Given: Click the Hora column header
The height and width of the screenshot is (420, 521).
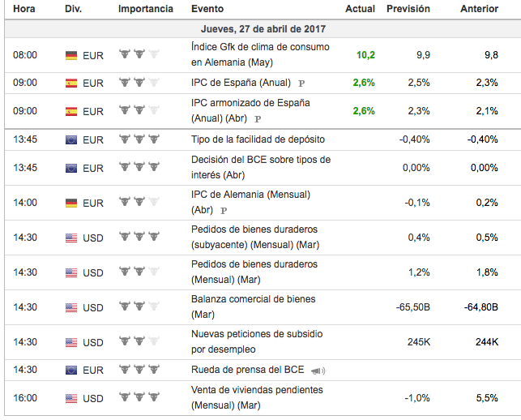Looking at the screenshot, I should pos(24,9).
